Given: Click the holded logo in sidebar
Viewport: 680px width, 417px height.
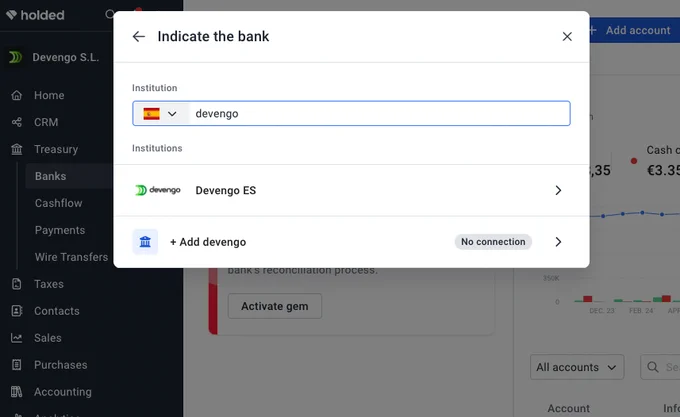Looking at the screenshot, I should coord(36,15).
